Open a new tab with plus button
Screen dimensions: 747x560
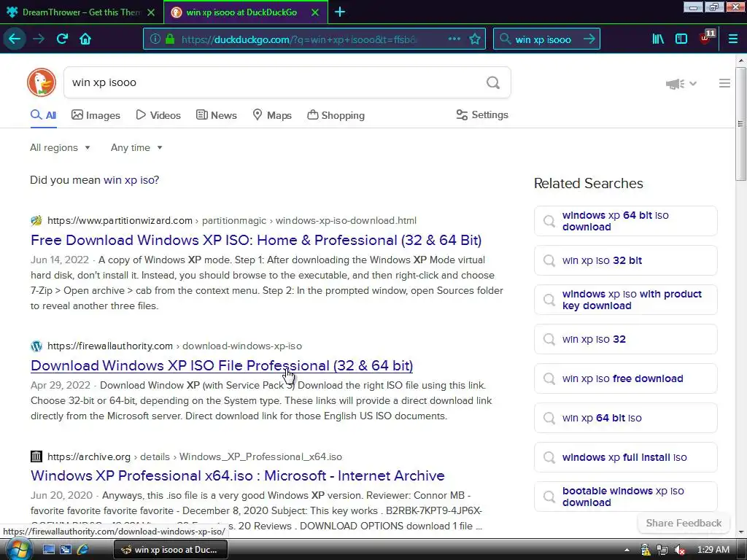pos(340,12)
